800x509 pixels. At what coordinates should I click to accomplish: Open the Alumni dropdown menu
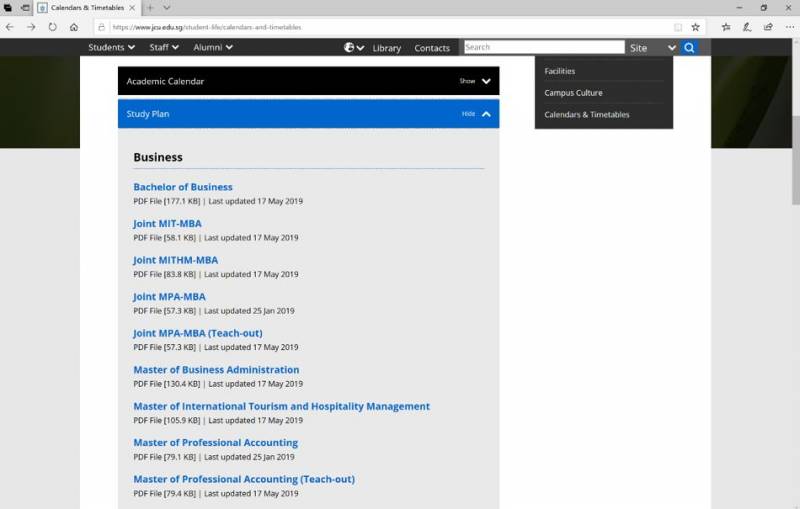tap(213, 47)
